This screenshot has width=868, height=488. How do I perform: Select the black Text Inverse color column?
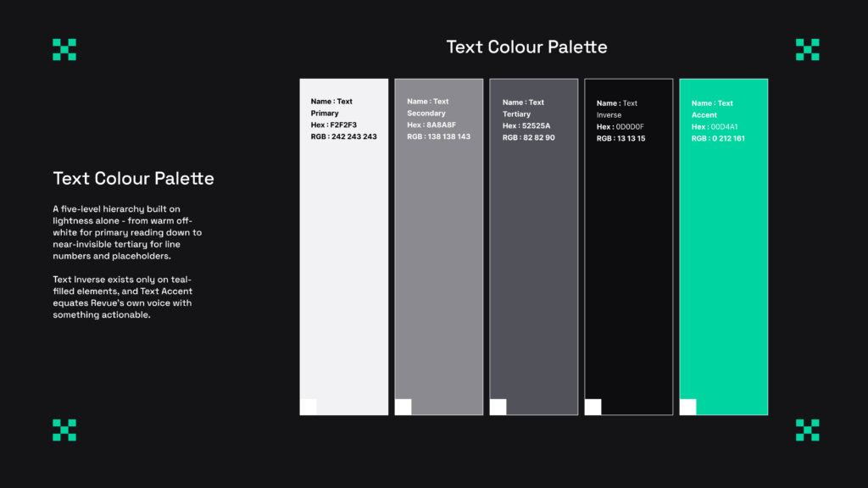[629, 247]
